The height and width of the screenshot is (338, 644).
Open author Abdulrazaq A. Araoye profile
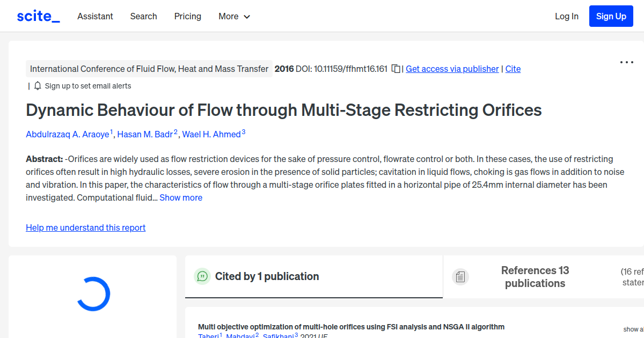pos(68,134)
